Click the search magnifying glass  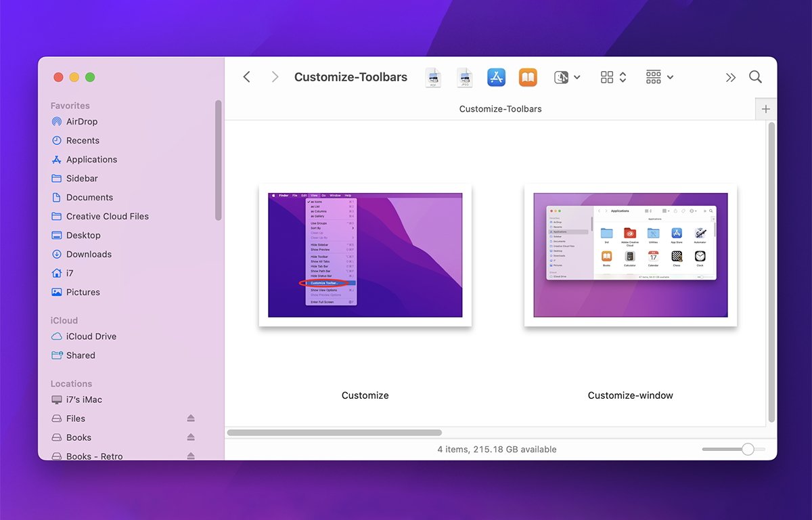click(x=755, y=77)
